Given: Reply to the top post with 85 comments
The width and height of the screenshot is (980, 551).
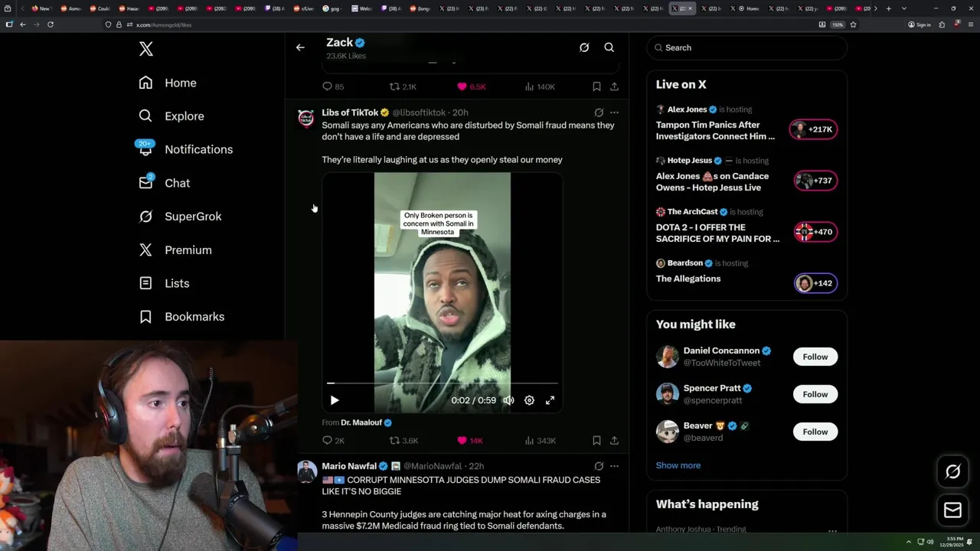Looking at the screenshot, I should (x=333, y=86).
